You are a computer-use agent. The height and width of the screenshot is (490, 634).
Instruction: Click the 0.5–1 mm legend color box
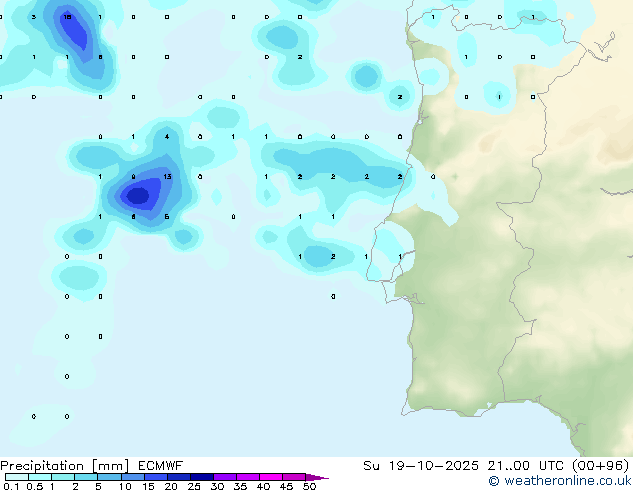point(40,477)
